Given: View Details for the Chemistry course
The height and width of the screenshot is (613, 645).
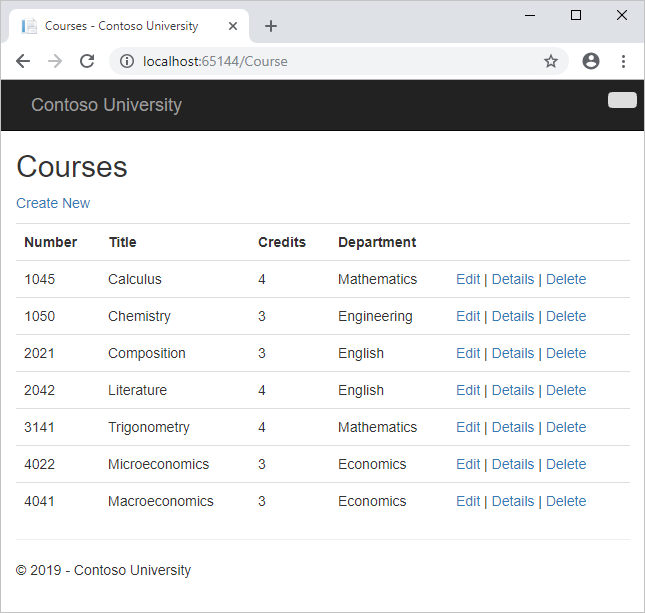Looking at the screenshot, I should [x=513, y=316].
